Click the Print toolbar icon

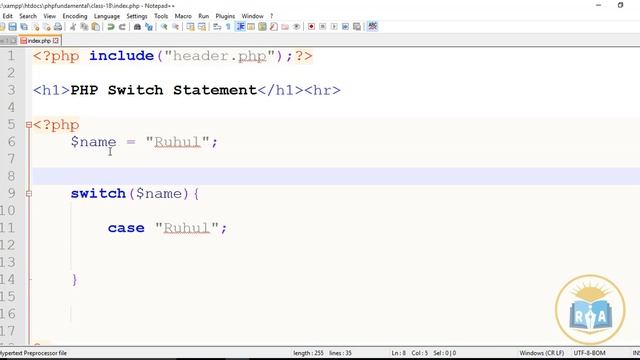coord(58,27)
